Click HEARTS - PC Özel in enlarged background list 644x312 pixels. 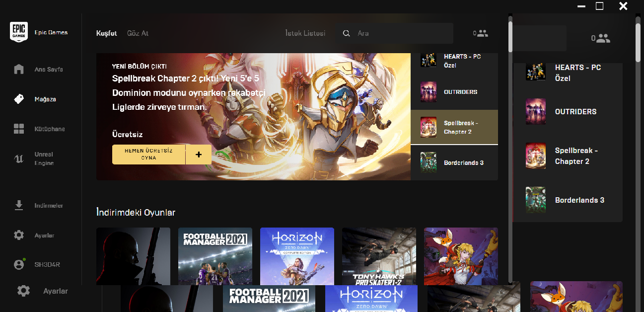[x=568, y=73]
